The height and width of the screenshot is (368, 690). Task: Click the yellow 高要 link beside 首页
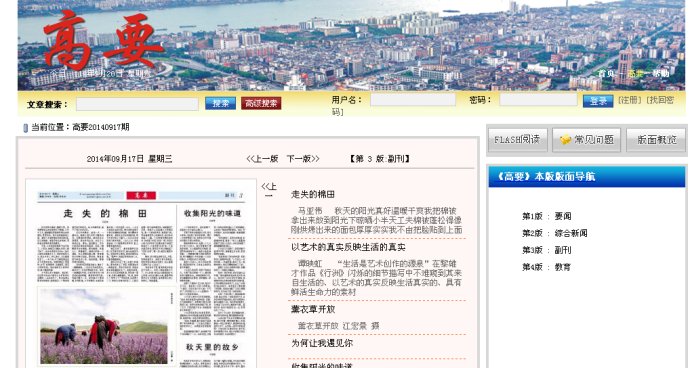[635, 74]
